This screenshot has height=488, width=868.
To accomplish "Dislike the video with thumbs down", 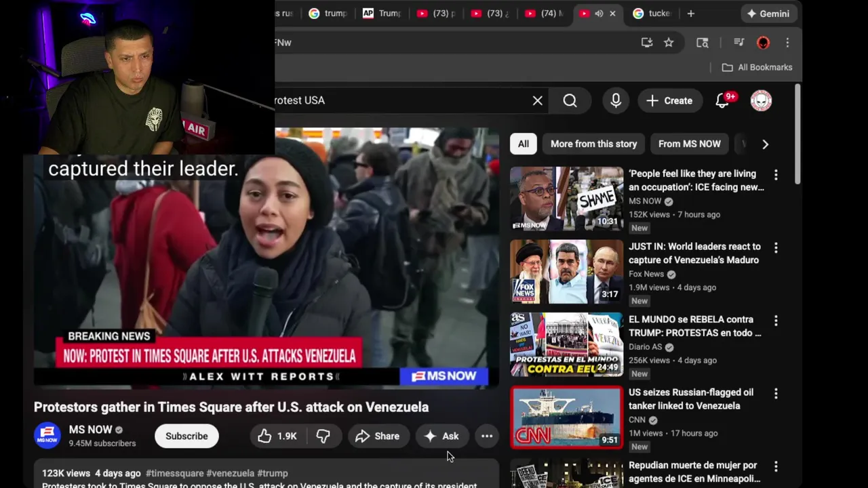I will click(323, 436).
